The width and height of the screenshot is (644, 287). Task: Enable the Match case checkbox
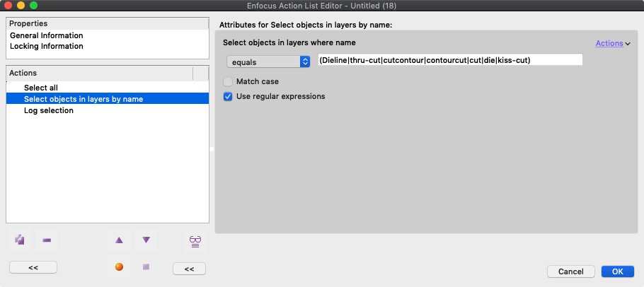[228, 81]
